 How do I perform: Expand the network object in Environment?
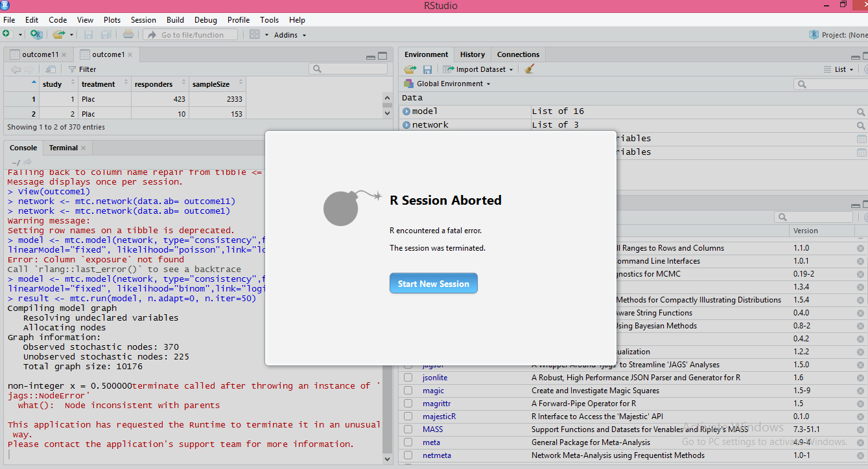(x=406, y=125)
